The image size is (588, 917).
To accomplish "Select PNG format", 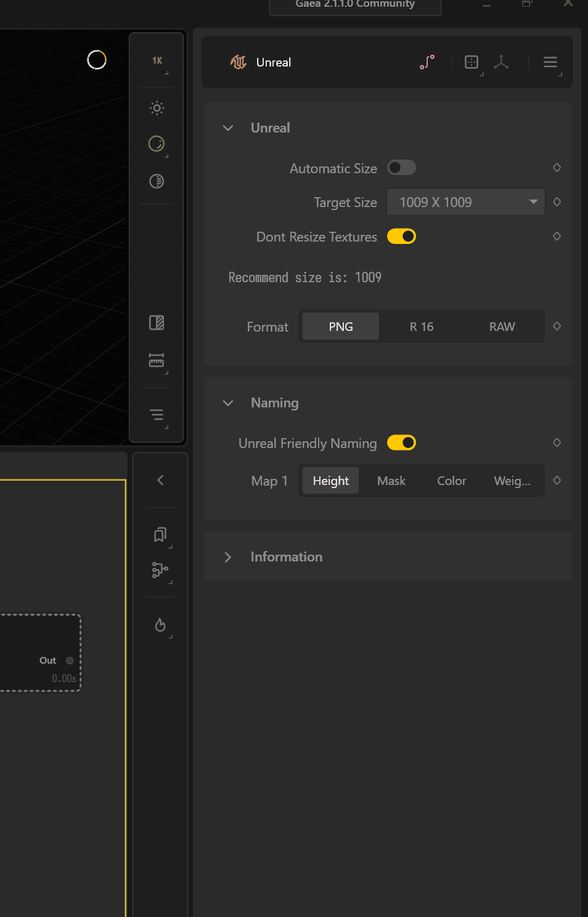I will click(x=341, y=327).
